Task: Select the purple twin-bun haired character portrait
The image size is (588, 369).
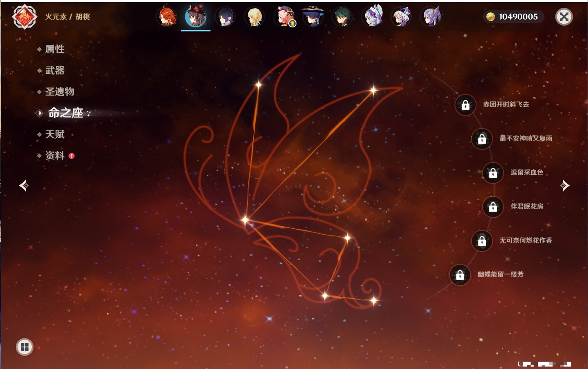Action: tap(431, 17)
